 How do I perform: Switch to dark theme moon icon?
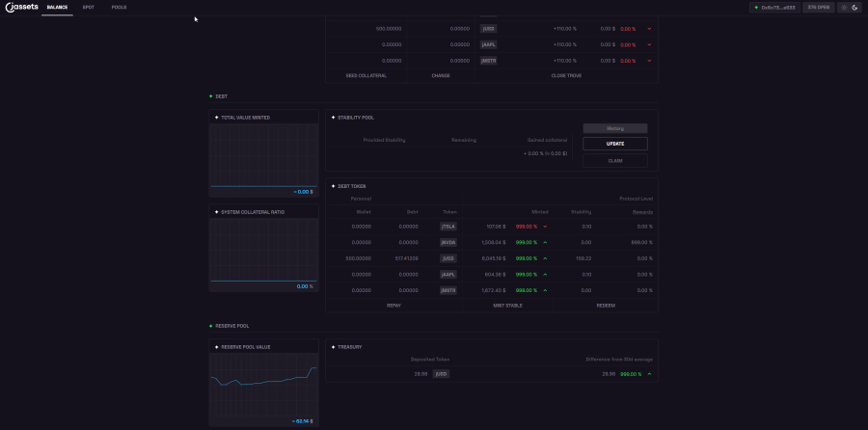(x=854, y=7)
